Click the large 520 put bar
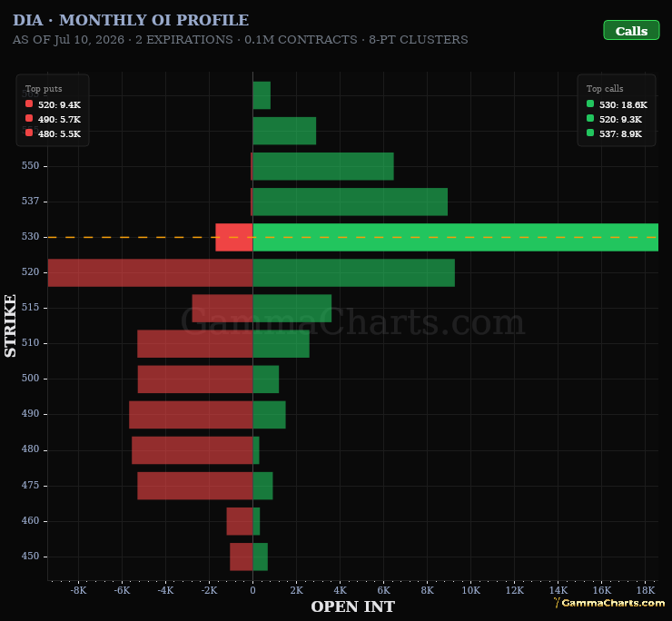This screenshot has height=621, width=672. 151,272
